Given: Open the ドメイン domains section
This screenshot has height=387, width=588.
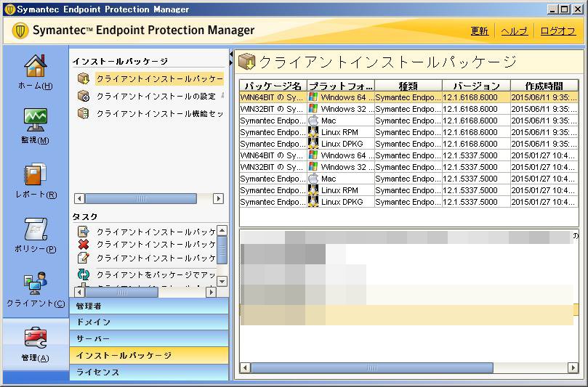Looking at the screenshot, I should coord(149,322).
